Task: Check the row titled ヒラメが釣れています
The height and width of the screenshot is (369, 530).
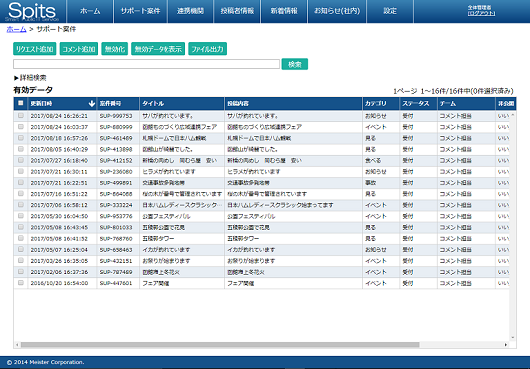Action: [21, 171]
